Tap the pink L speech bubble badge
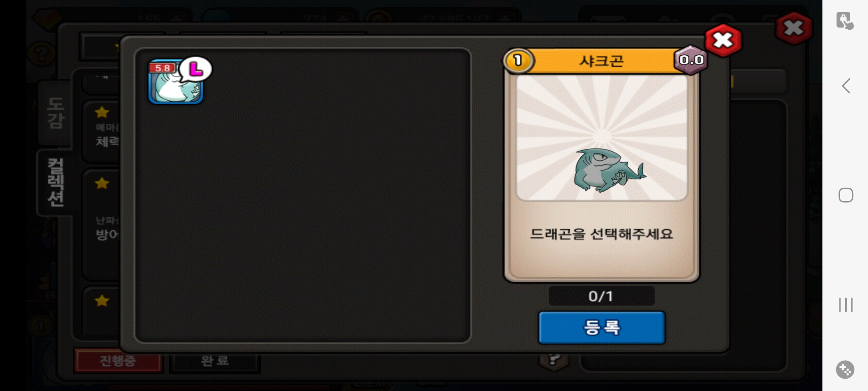The width and height of the screenshot is (868, 391). click(196, 69)
